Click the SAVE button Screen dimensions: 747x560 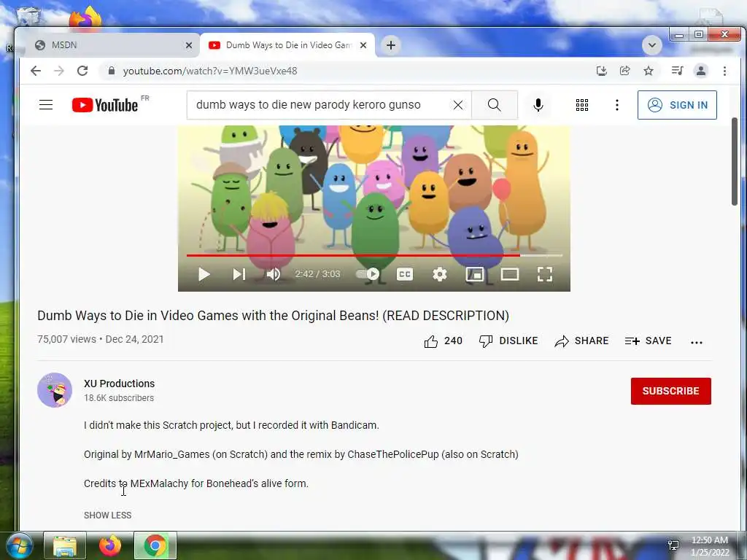tap(648, 341)
